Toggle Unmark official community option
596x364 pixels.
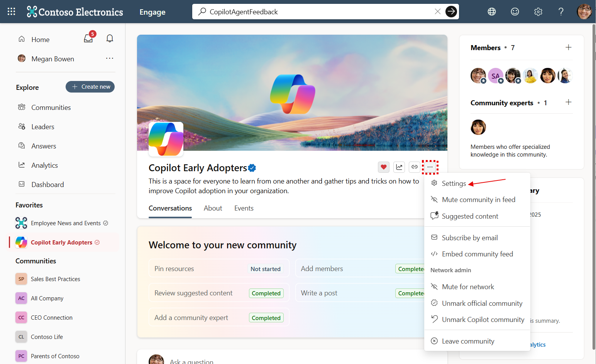tap(482, 303)
